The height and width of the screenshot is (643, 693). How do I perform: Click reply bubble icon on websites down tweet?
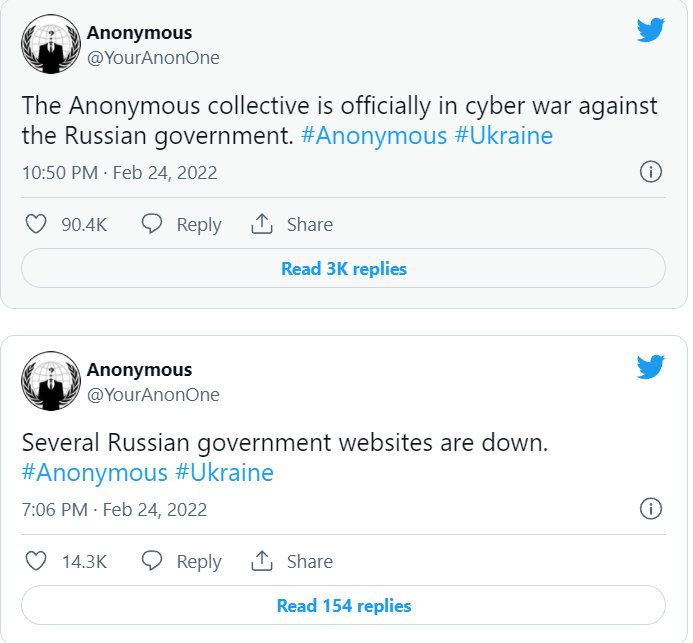152,561
